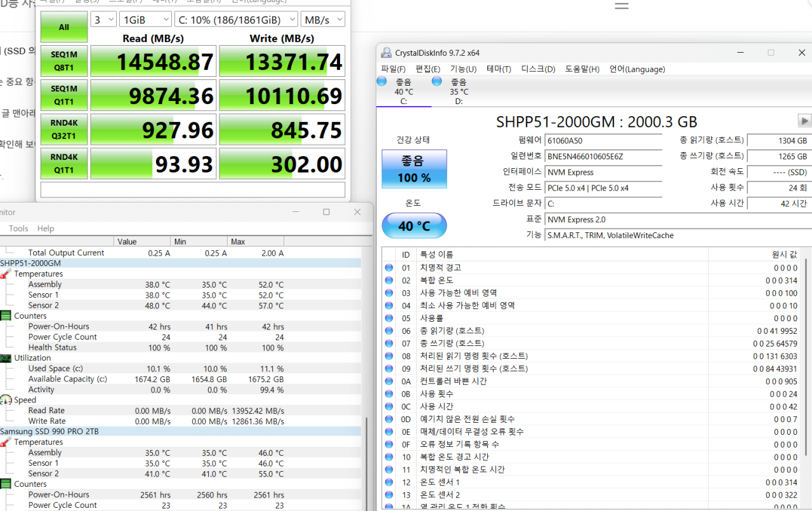Click the status circle for ID 07 row
This screenshot has height=511, width=812.
[x=389, y=343]
